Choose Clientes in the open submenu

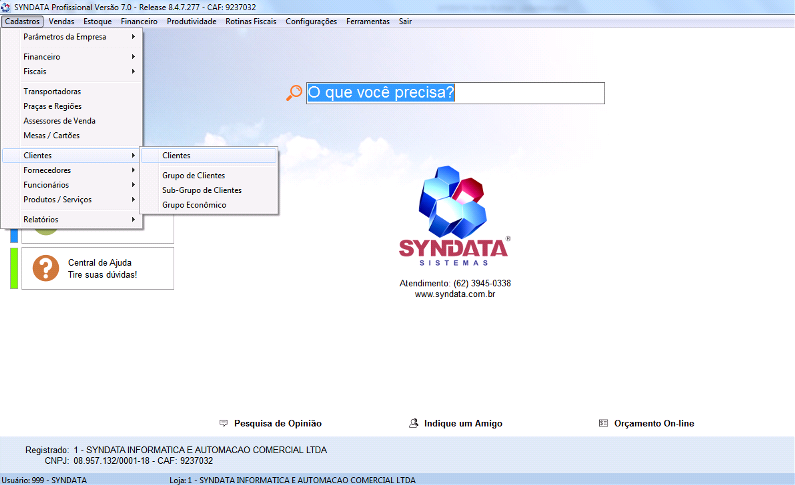(x=209, y=156)
